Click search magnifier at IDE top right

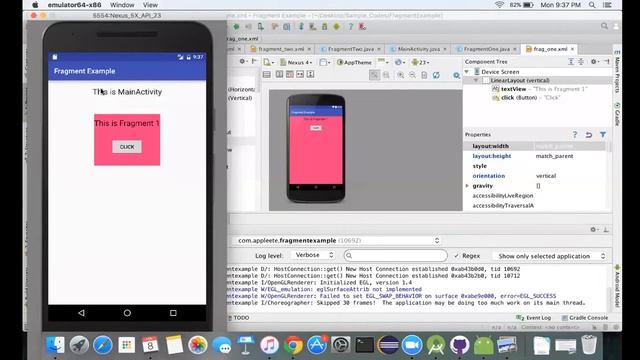point(604,26)
